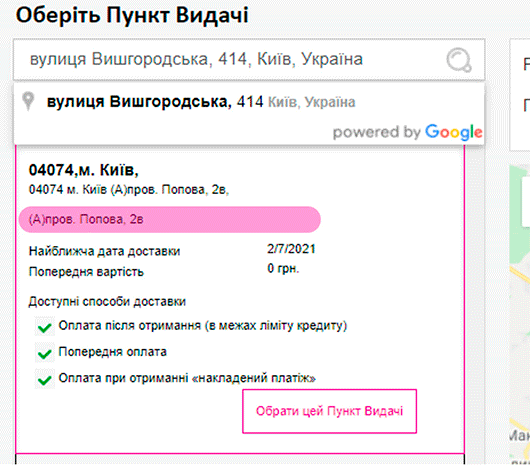Viewport: 530px width, 465px height.
Task: Click the address search input field
Action: point(249,60)
